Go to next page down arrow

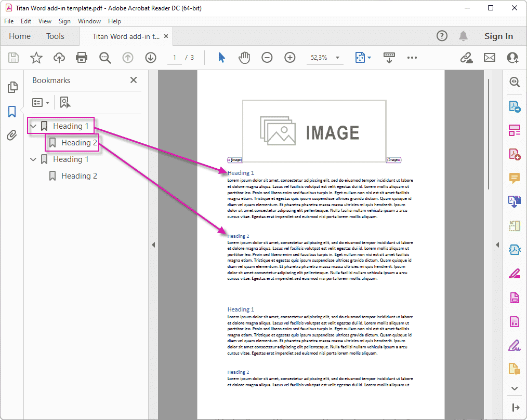[x=151, y=58]
